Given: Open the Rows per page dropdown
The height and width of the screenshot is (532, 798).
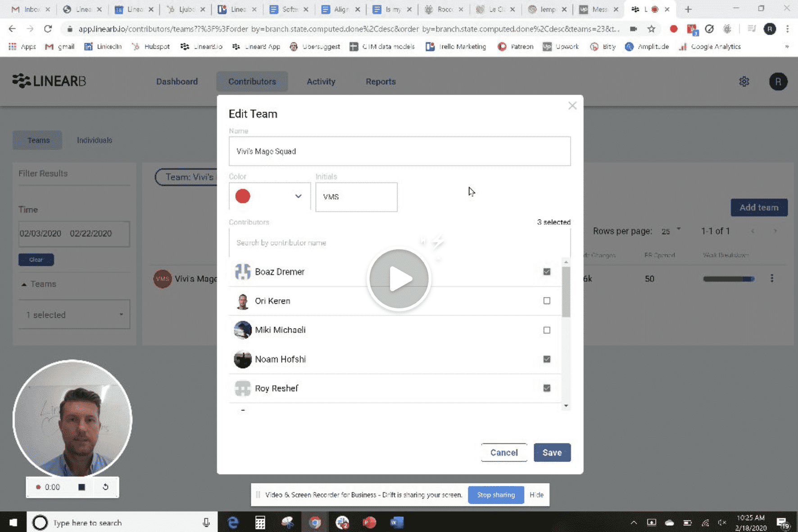Looking at the screenshot, I should tap(671, 231).
